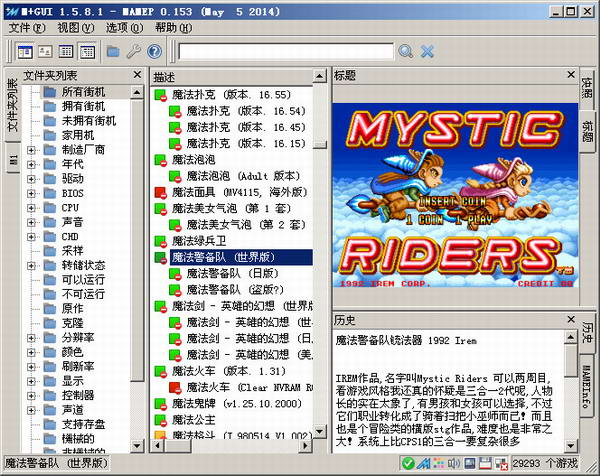The width and height of the screenshot is (600, 476).
Task: Close the 历史 panel
Action: [x=571, y=319]
